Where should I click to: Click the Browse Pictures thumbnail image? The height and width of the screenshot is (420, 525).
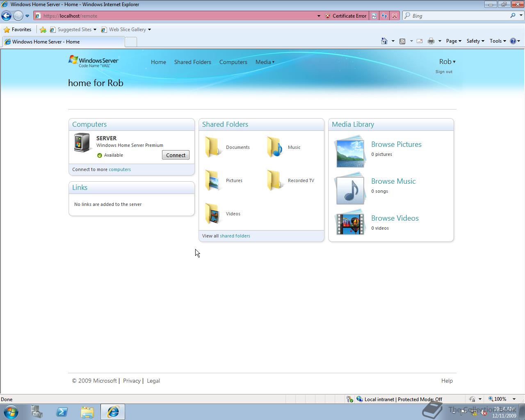point(349,152)
